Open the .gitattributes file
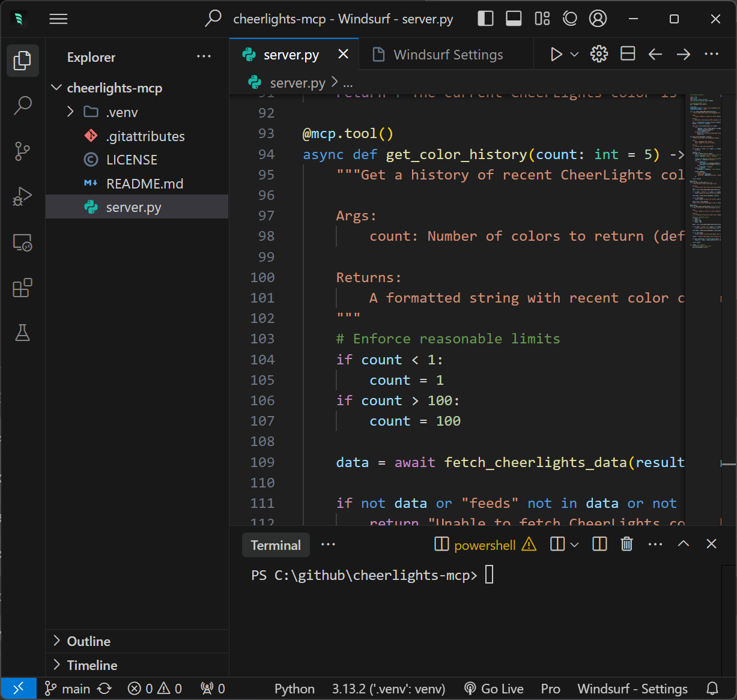This screenshot has width=737, height=700. (x=137, y=136)
